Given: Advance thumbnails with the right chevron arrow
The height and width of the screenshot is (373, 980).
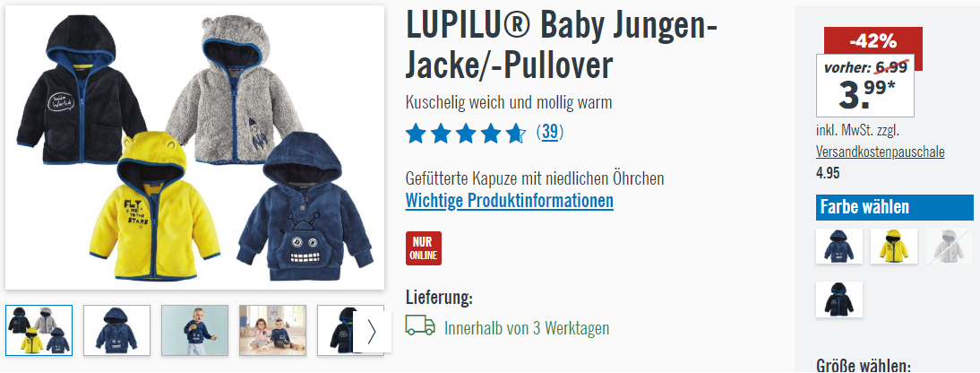Looking at the screenshot, I should pos(372,332).
